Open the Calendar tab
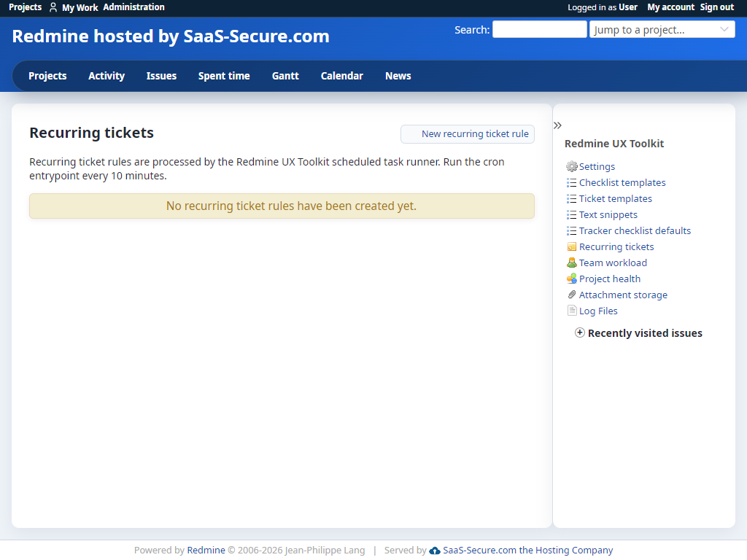The height and width of the screenshot is (560, 747). click(342, 76)
